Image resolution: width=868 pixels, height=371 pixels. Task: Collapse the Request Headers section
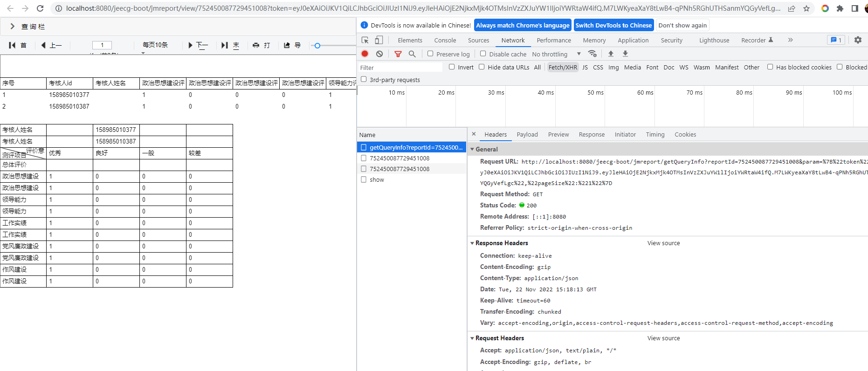pyautogui.click(x=472, y=338)
